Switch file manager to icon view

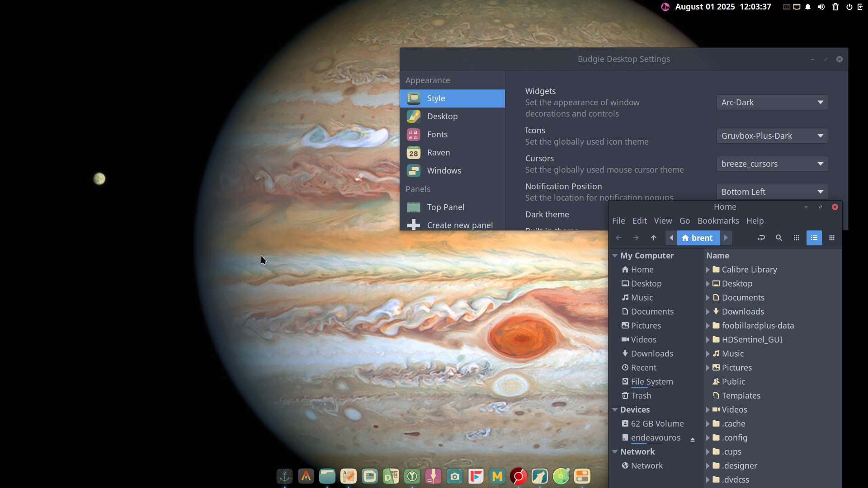click(x=797, y=238)
